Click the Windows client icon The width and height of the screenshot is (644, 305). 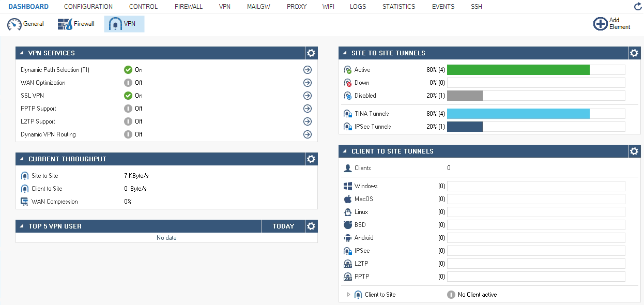tap(348, 186)
